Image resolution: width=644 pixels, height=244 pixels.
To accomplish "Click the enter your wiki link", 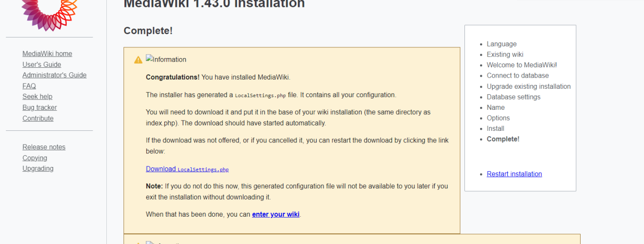I will coord(276,214).
